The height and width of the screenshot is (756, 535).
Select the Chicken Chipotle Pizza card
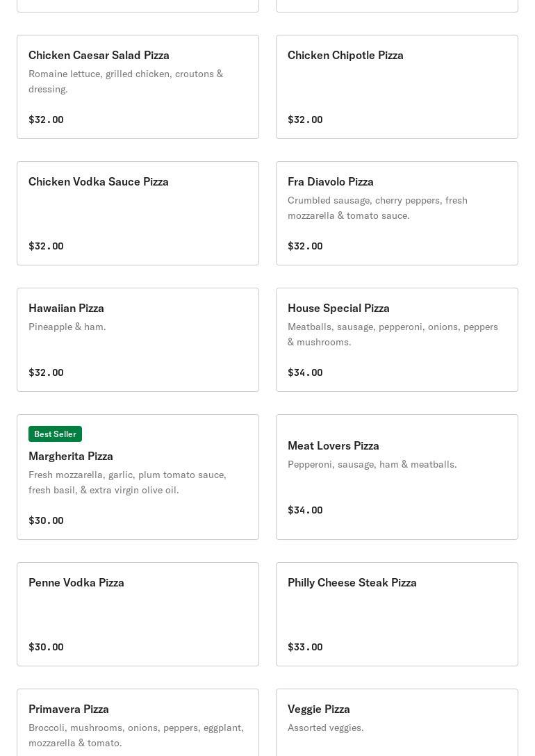coord(397,87)
